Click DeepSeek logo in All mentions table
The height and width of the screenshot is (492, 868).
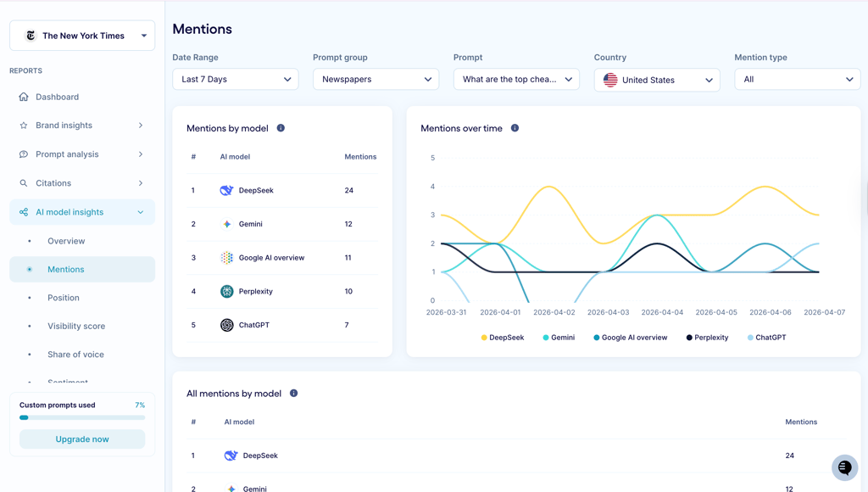(231, 456)
